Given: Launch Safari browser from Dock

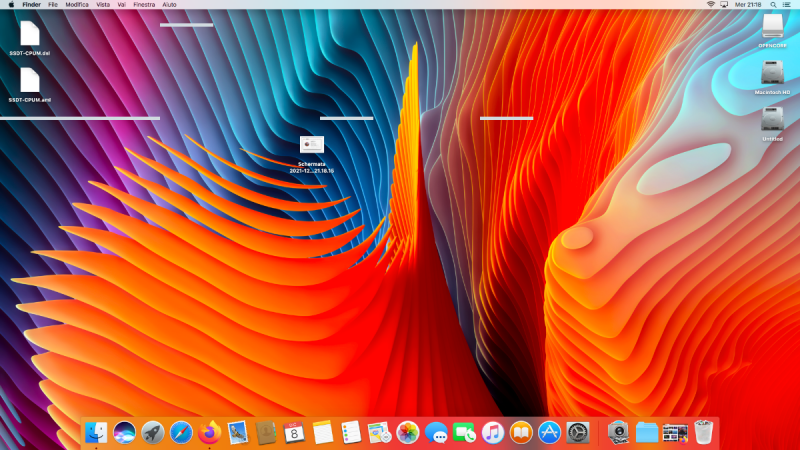Looking at the screenshot, I should [181, 432].
